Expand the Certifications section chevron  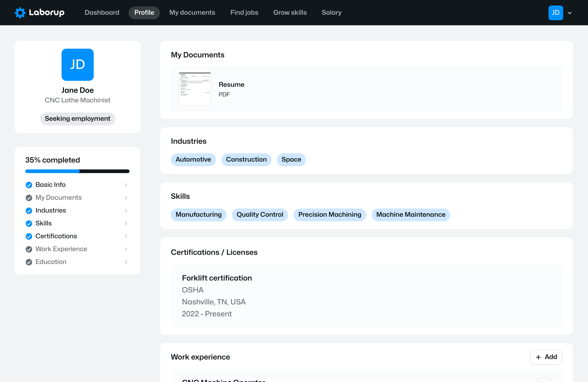[126, 236]
